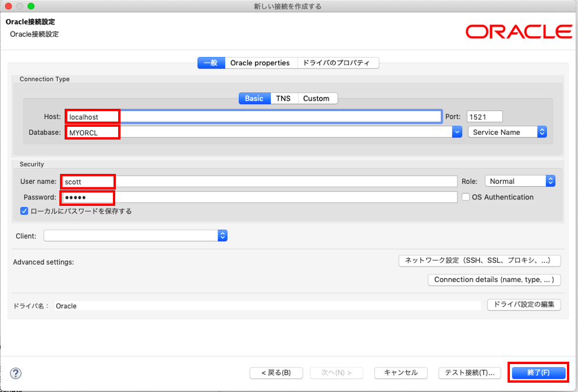
Task: Select Basic connection type
Action: click(x=254, y=98)
